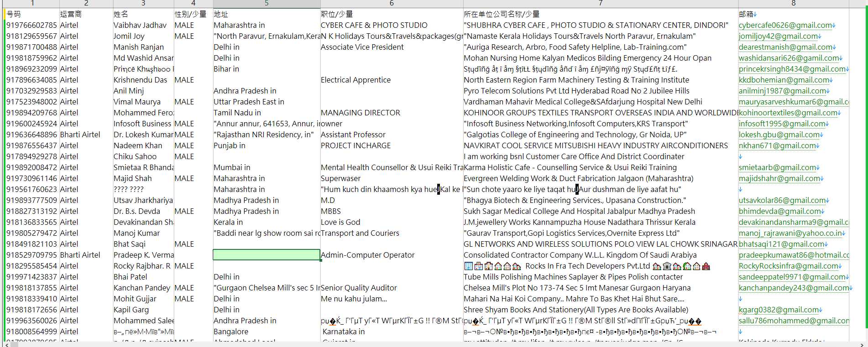
Task: Click column header 7
Action: [x=601, y=3]
